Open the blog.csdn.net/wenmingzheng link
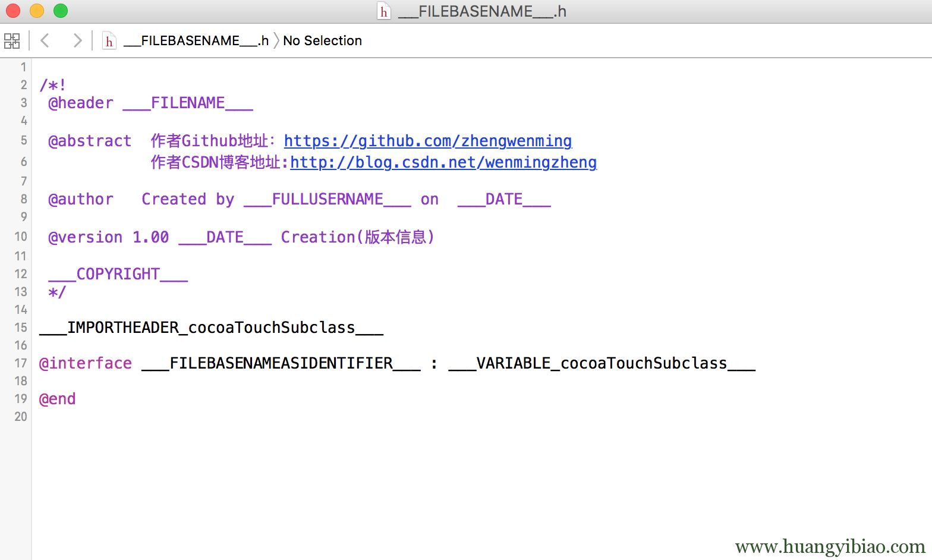Screen dimensions: 932x560 (443, 162)
